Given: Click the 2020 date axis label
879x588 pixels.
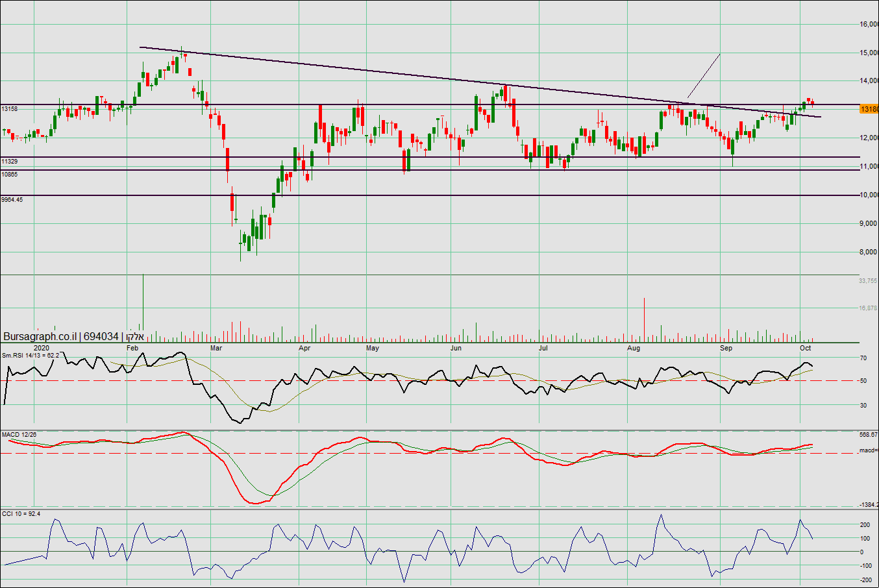Looking at the screenshot, I should pyautogui.click(x=41, y=349).
